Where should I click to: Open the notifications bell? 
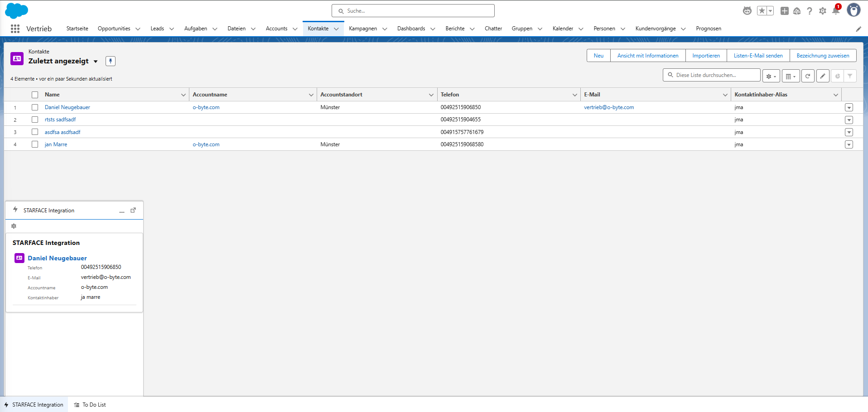tap(836, 11)
